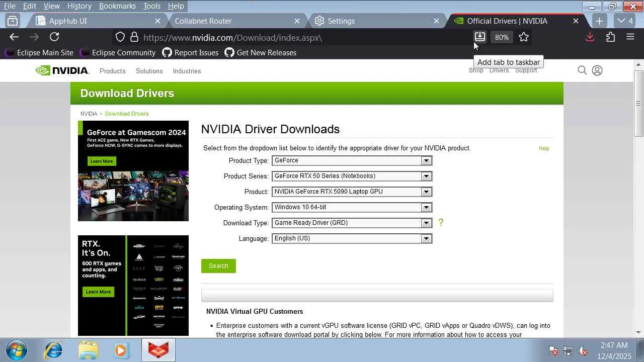The width and height of the screenshot is (644, 362).
Task: Open the Firefox Downloads panel
Action: click(x=590, y=37)
